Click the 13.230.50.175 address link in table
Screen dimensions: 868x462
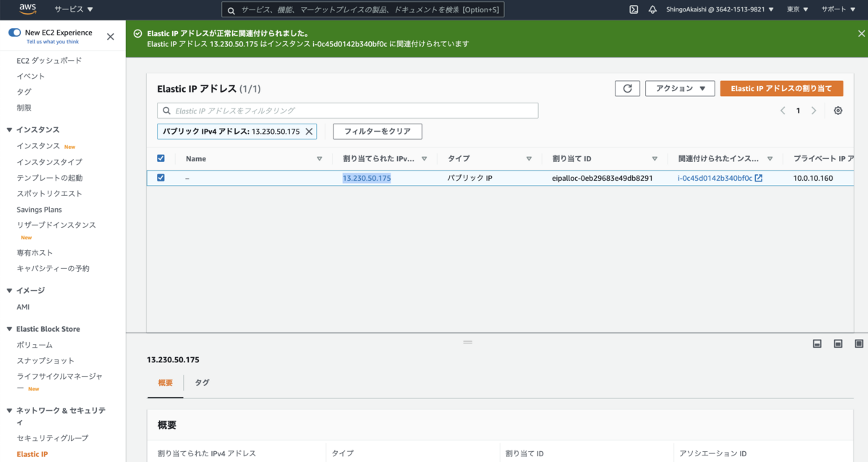pyautogui.click(x=367, y=178)
